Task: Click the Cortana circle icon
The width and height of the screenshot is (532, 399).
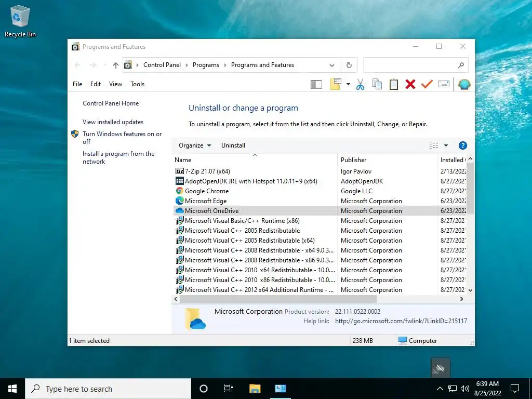Action: point(204,389)
